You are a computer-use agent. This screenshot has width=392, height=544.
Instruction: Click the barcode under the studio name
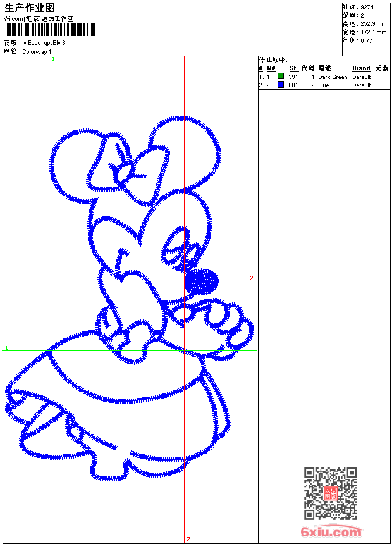[x=49, y=30]
